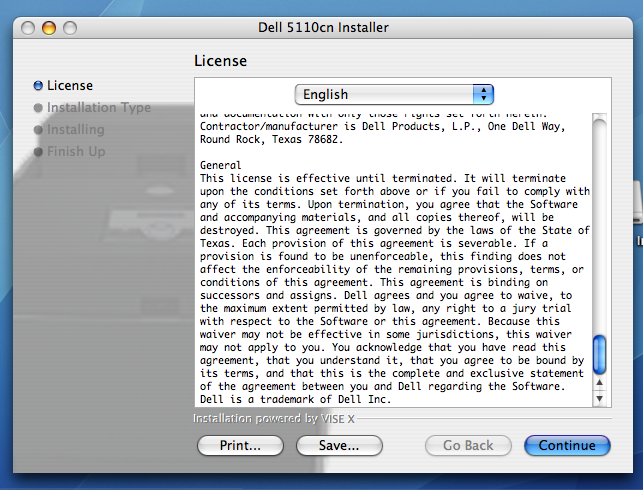The height and width of the screenshot is (490, 643).
Task: Click the Continue button
Action: click(x=567, y=445)
